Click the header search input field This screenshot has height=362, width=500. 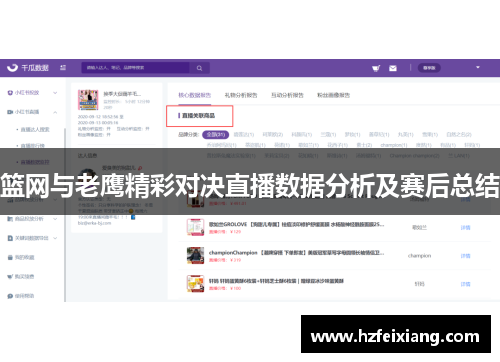tap(136, 68)
